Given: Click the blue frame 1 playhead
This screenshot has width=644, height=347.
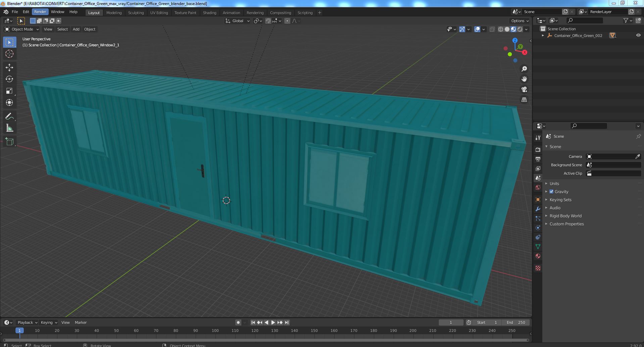Looking at the screenshot, I should [19, 331].
